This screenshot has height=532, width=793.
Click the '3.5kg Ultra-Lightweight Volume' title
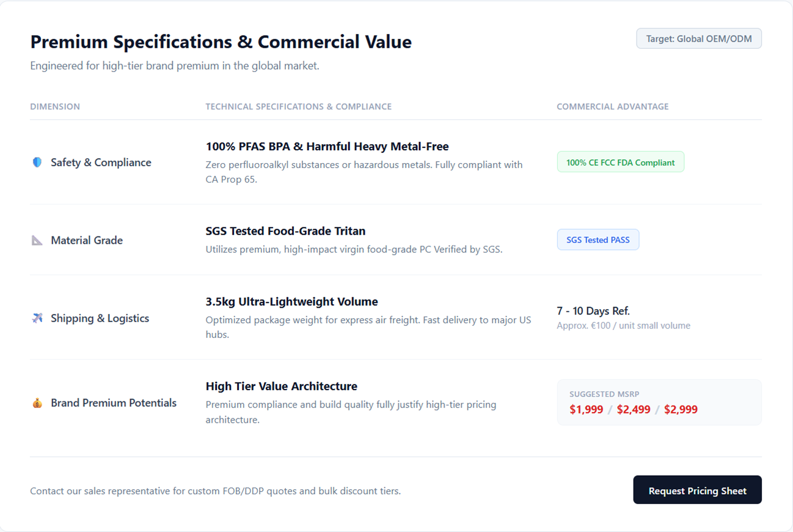click(291, 302)
